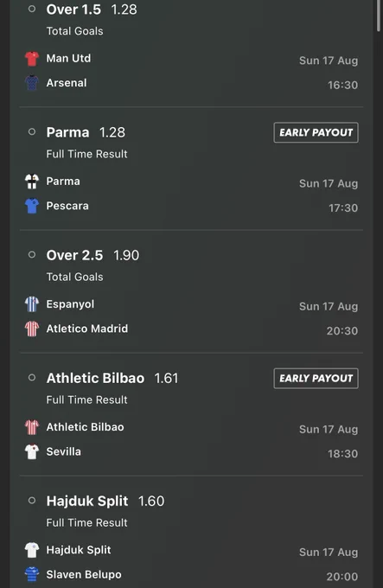Click the Slaven Belupo blue jersey icon
The width and height of the screenshot is (383, 588).
coord(32,574)
